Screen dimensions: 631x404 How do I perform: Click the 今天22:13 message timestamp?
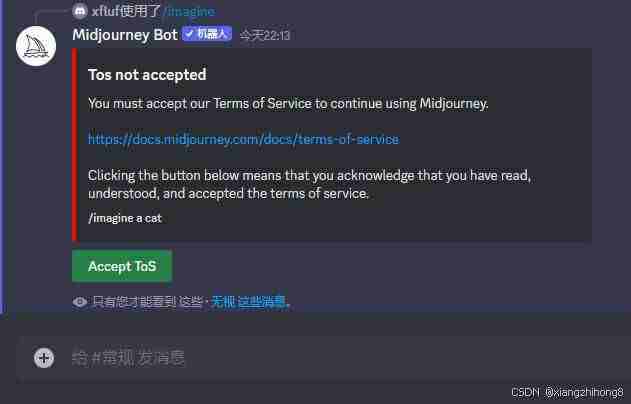pos(265,35)
